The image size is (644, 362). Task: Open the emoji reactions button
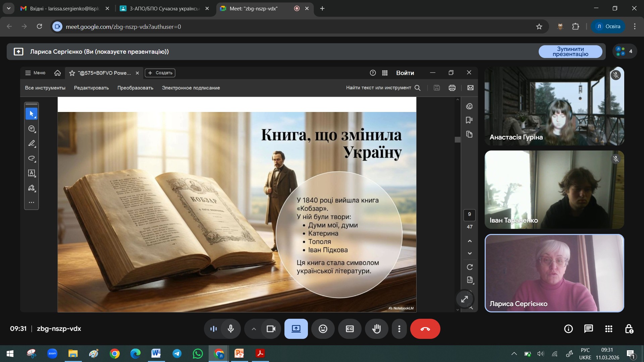[x=323, y=329]
